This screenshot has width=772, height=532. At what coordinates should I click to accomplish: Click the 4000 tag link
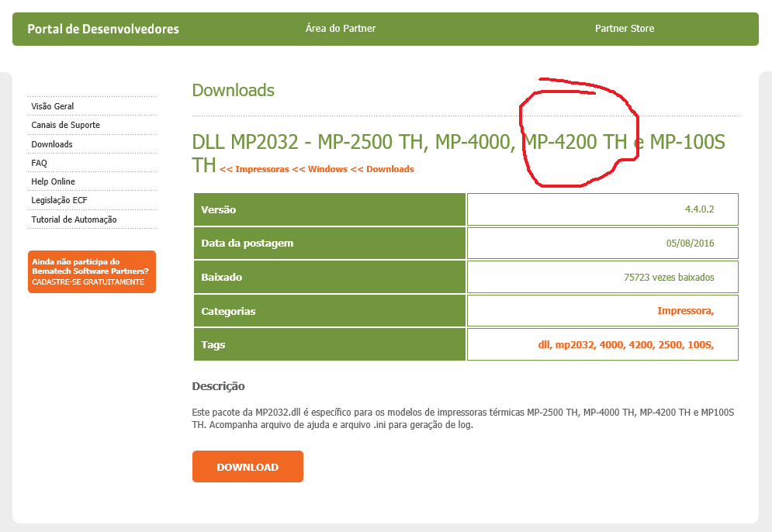(x=612, y=344)
